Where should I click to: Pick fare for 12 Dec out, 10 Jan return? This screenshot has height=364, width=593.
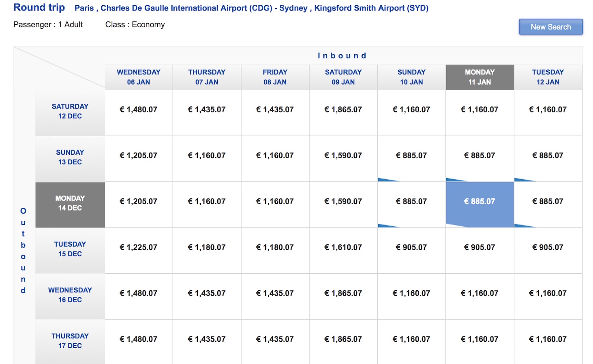coord(411,113)
